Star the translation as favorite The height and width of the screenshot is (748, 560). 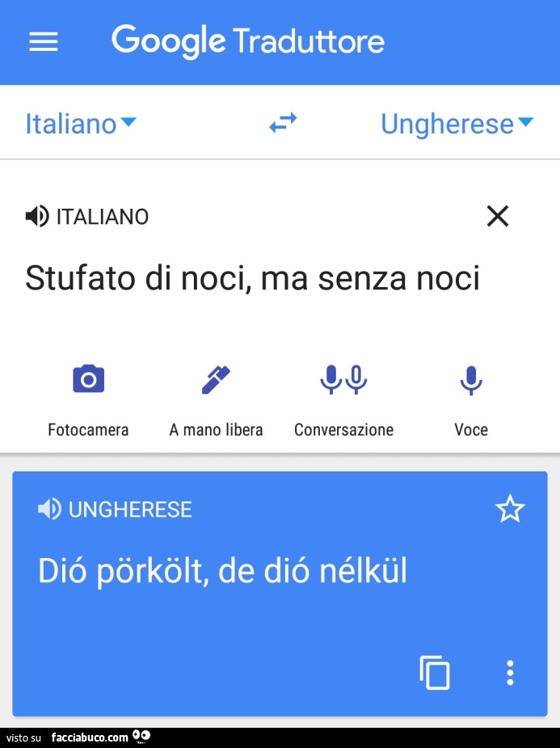click(x=510, y=508)
